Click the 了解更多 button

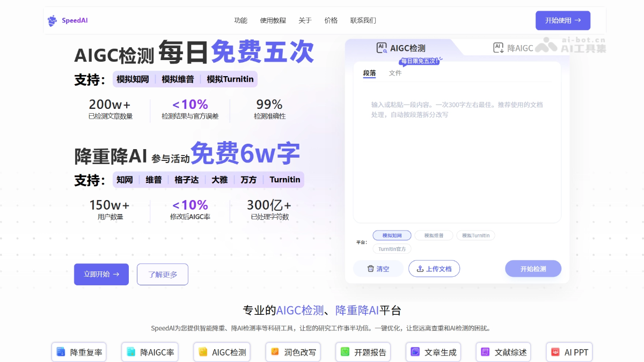tap(163, 274)
